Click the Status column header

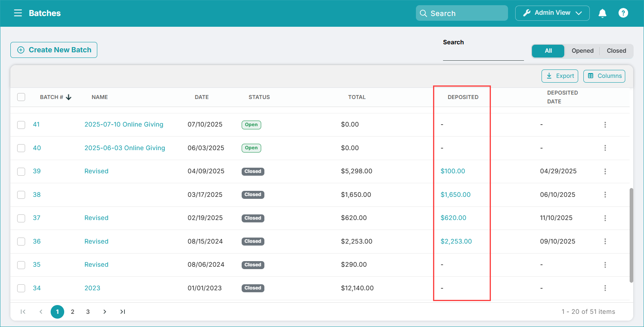(259, 97)
